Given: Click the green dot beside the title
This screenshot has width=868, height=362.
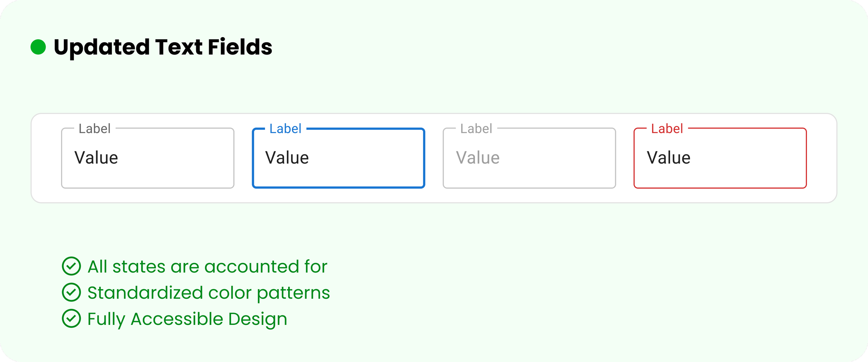Looking at the screenshot, I should 38,47.
